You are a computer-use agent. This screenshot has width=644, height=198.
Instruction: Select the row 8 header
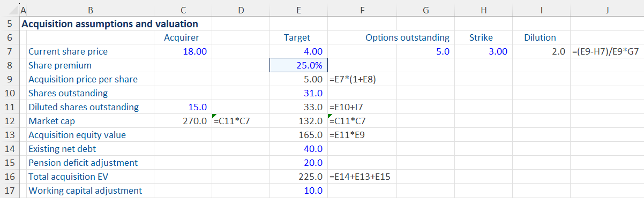tap(10, 65)
